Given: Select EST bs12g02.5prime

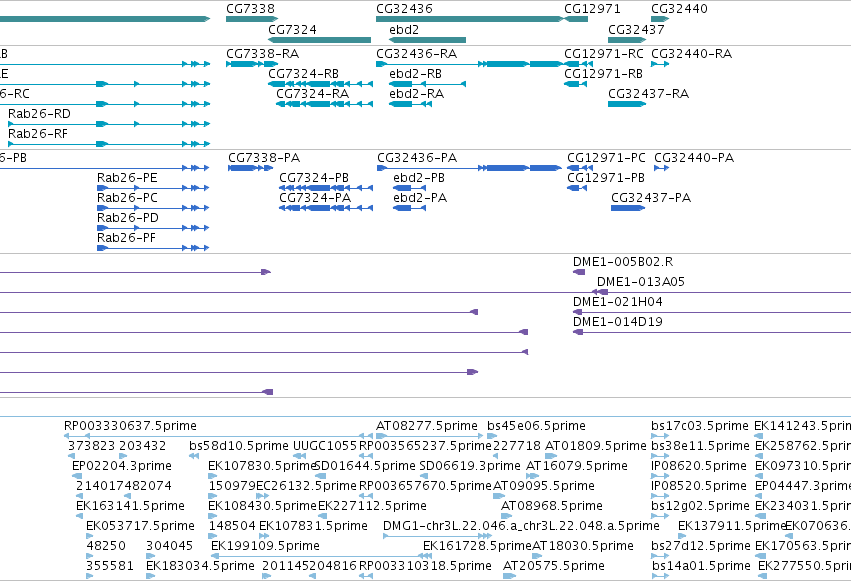Looking at the screenshot, I should point(700,506).
